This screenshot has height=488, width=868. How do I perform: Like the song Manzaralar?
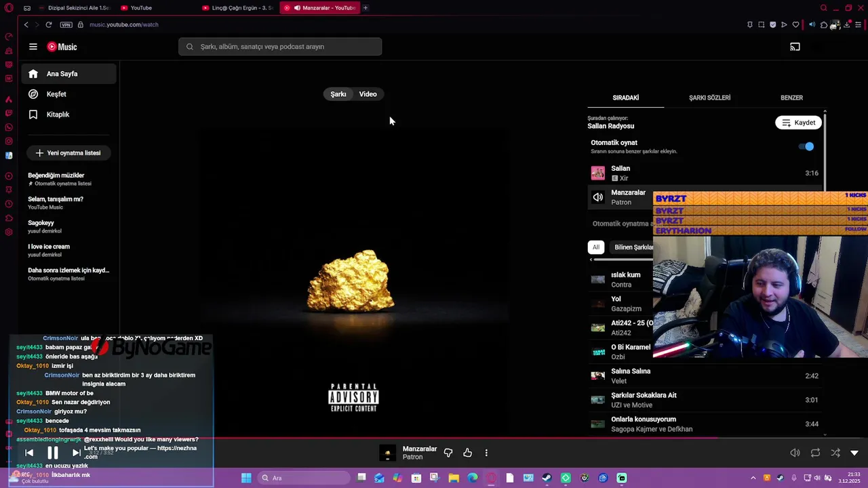(467, 453)
